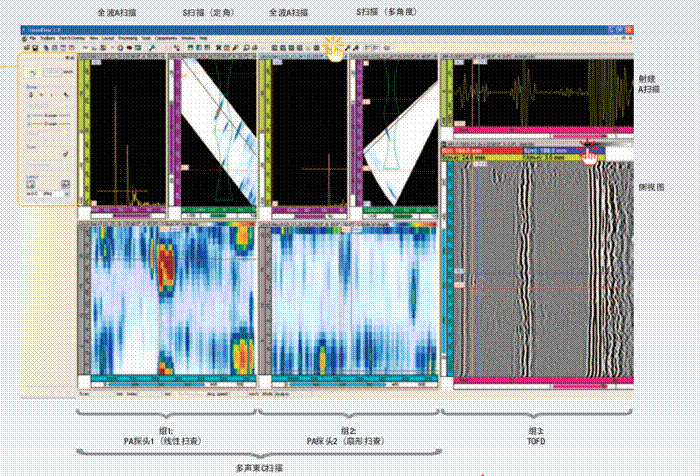This screenshot has height=476, width=700.
Task: Click the left Layout icon in the side panel
Action: (x=31, y=184)
